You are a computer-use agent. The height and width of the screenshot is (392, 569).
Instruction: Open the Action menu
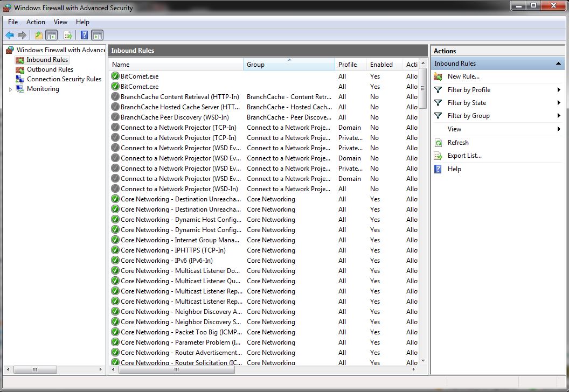click(x=36, y=22)
